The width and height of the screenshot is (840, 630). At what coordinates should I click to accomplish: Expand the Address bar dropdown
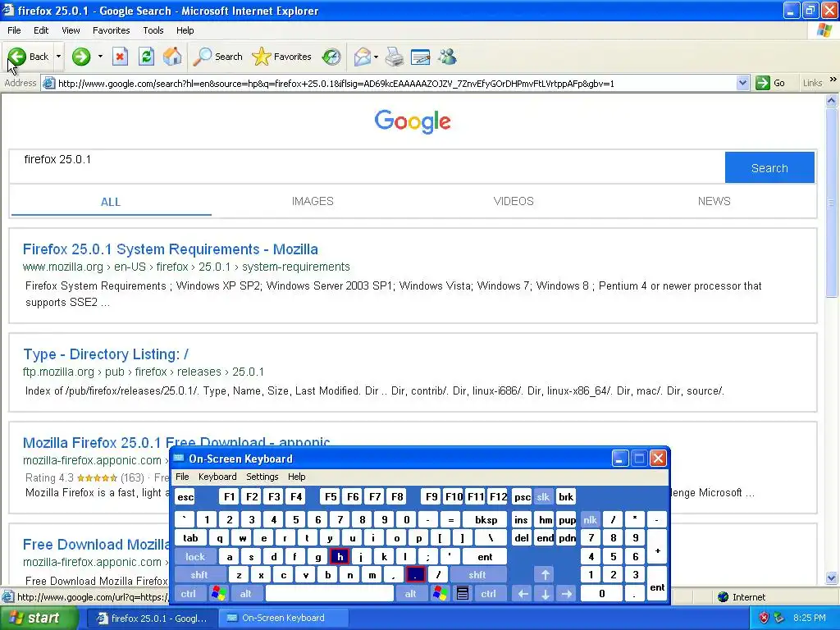click(742, 83)
